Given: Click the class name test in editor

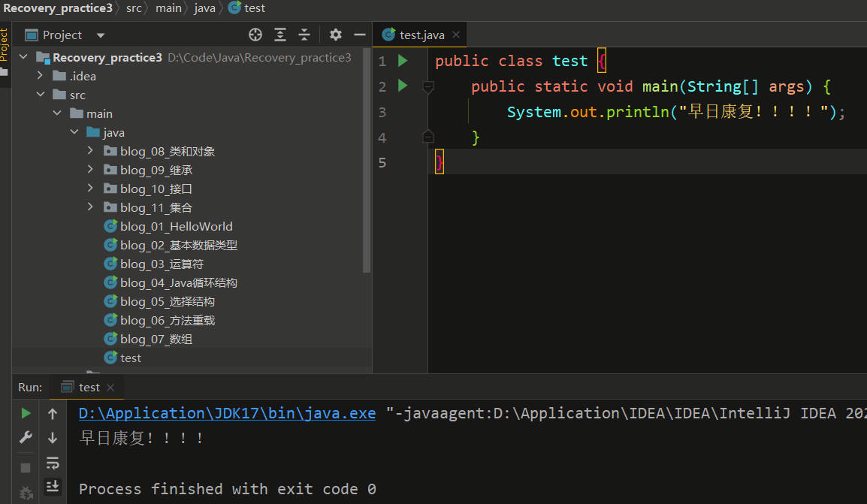Looking at the screenshot, I should 569,60.
